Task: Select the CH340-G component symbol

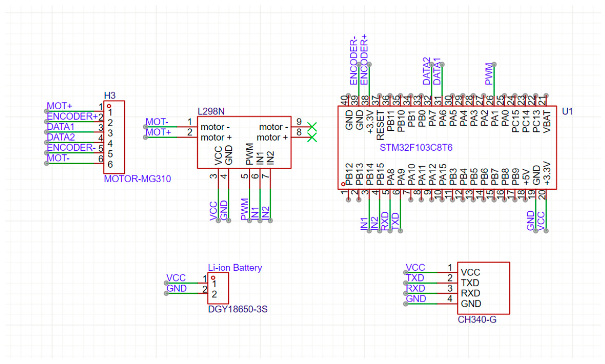Action: (483, 287)
